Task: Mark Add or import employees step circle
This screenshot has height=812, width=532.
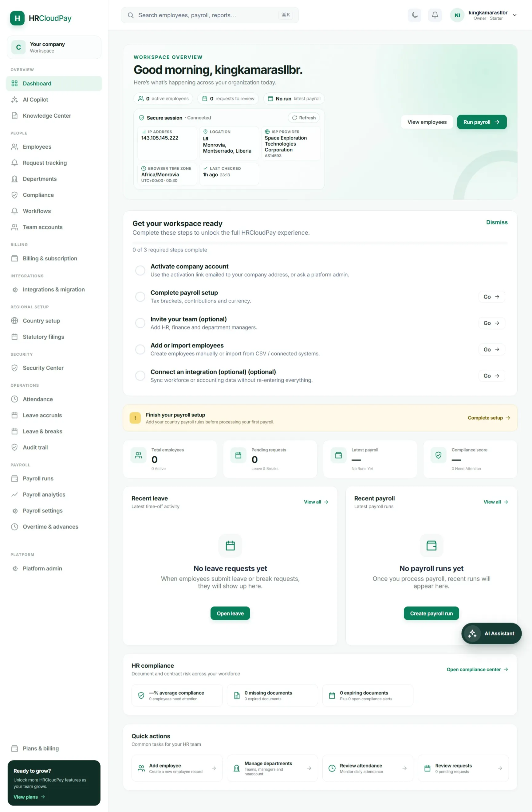Action: 140,349
